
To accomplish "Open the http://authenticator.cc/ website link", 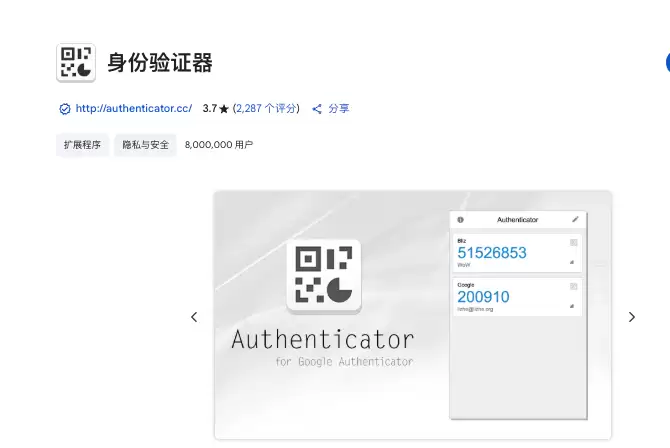I will pos(134,109).
